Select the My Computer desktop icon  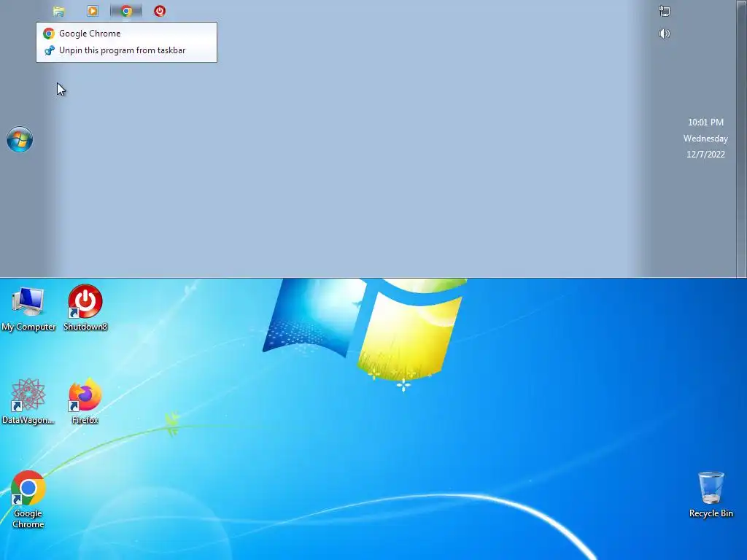tap(28, 308)
